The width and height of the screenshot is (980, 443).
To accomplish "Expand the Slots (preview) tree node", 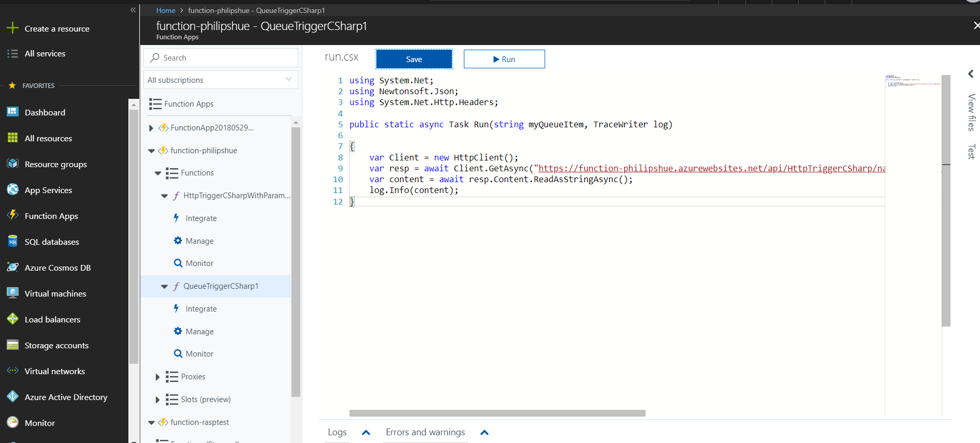I will pyautogui.click(x=158, y=400).
